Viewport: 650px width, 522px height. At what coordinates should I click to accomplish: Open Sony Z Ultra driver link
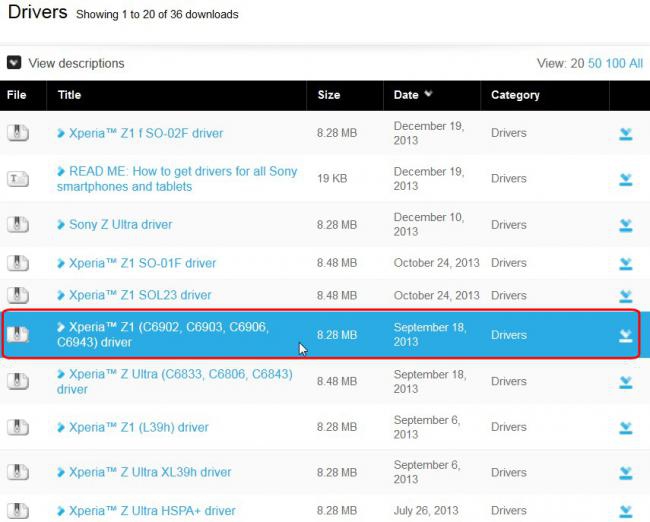click(x=120, y=224)
